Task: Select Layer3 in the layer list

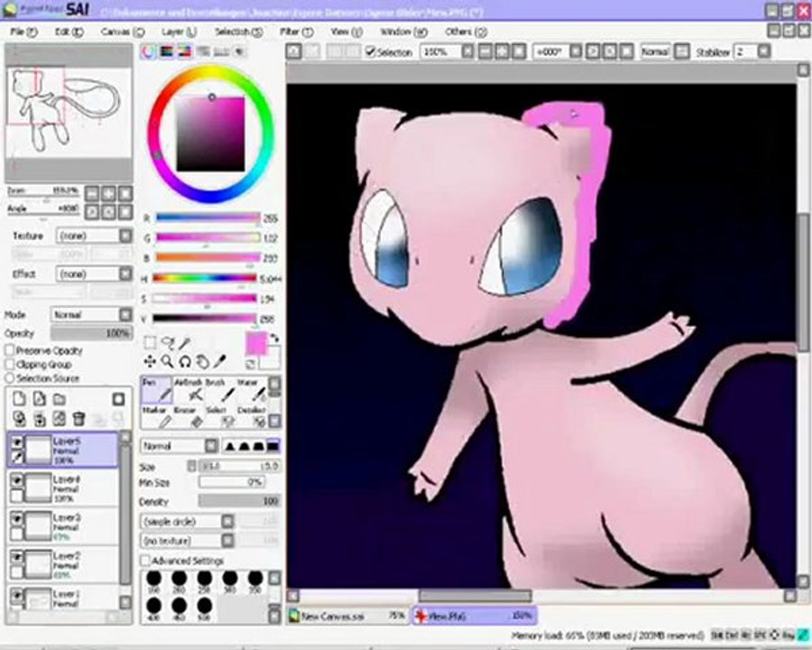Action: 63,525
